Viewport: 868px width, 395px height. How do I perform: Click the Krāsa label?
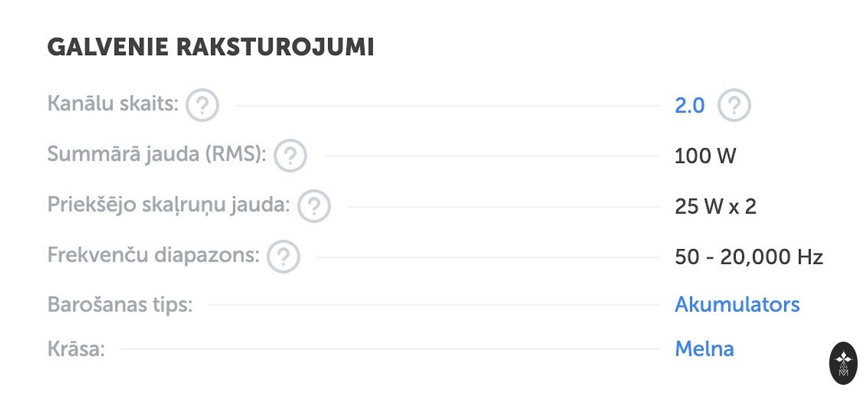click(76, 349)
